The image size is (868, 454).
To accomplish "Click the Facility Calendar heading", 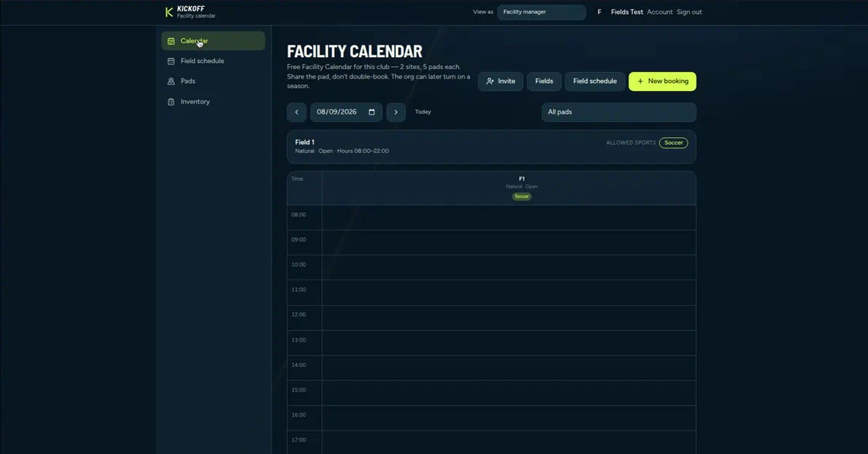I will [354, 51].
